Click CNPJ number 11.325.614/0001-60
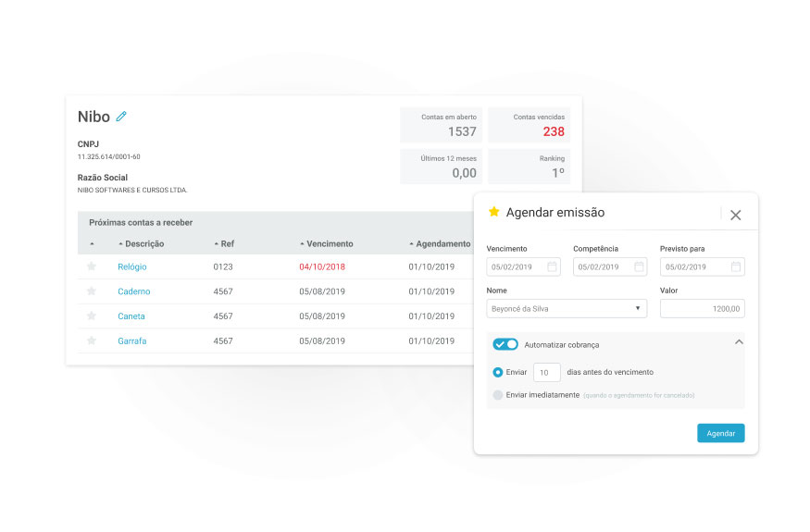810x532 pixels. pyautogui.click(x=109, y=156)
